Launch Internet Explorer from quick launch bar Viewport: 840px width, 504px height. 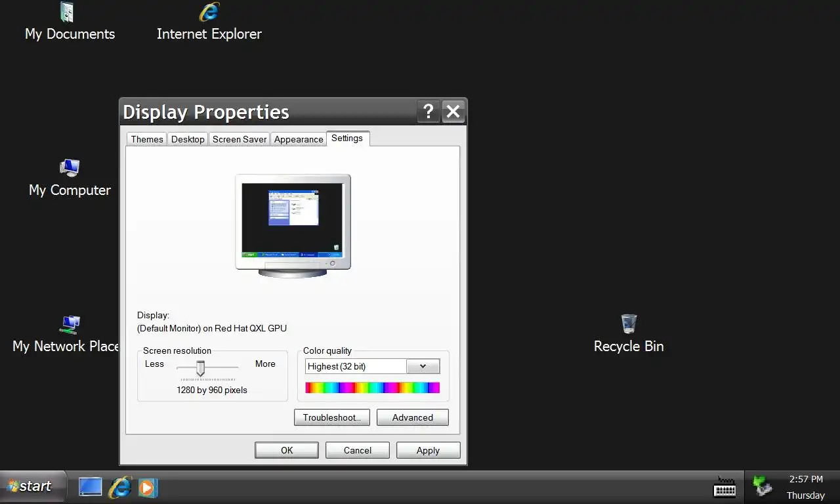click(119, 487)
